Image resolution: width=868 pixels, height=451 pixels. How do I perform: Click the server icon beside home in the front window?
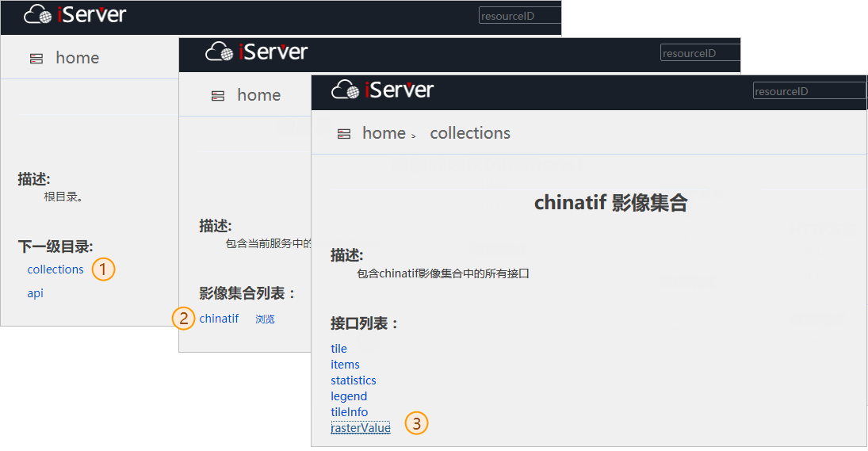[x=344, y=134]
